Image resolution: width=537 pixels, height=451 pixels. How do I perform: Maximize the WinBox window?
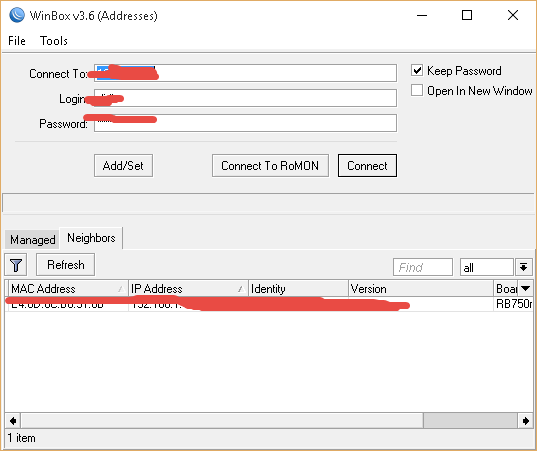coord(467,15)
